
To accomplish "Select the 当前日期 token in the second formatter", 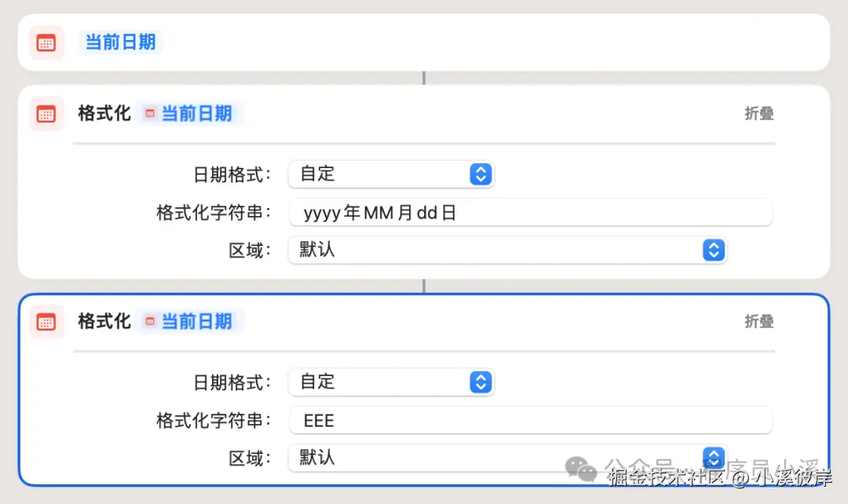I will [196, 321].
